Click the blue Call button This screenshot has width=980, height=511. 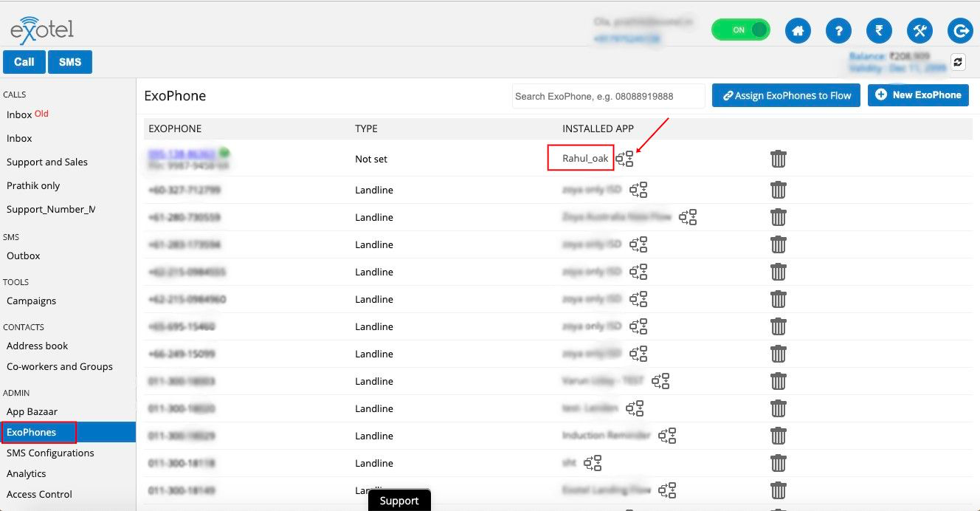coord(24,62)
